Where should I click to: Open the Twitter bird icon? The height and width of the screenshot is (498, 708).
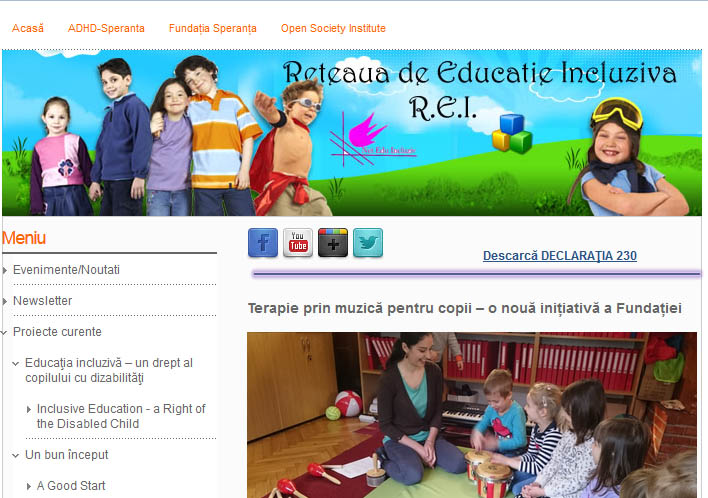[x=368, y=243]
